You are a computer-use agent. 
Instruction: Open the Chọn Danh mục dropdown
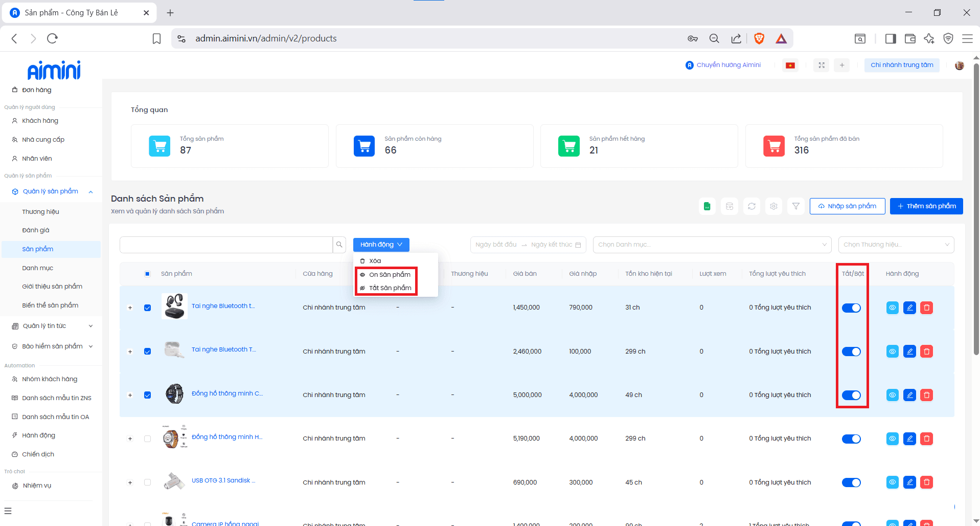[x=712, y=245]
